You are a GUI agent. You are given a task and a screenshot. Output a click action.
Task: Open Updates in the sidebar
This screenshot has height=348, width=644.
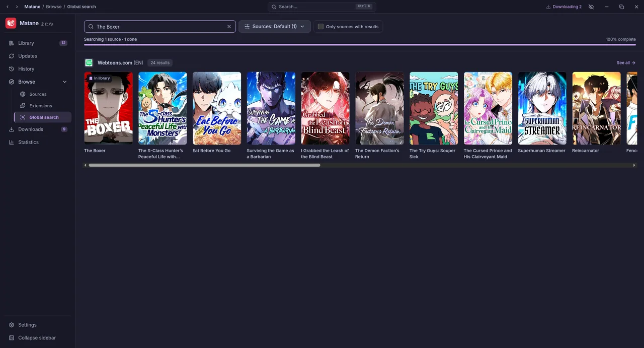point(38,56)
